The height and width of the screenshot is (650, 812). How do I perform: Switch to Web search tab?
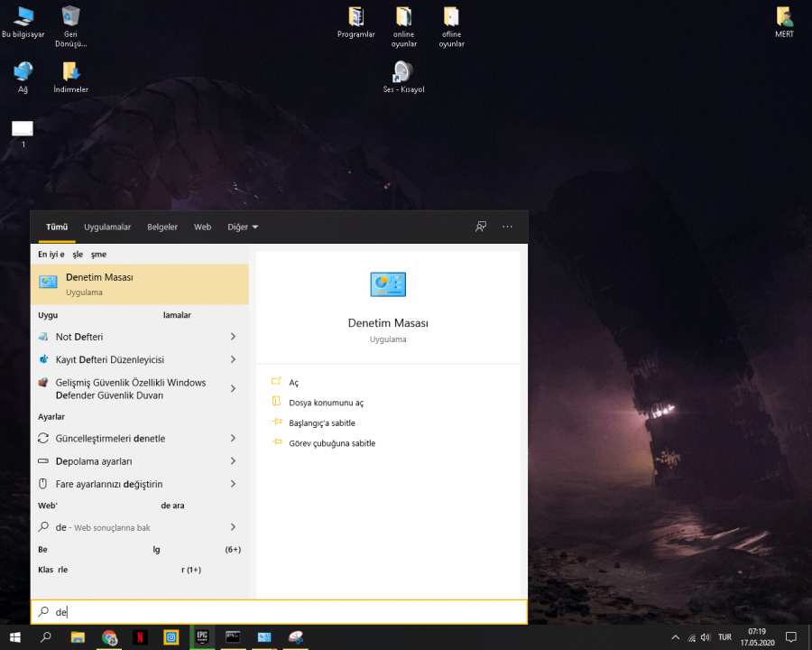(202, 227)
